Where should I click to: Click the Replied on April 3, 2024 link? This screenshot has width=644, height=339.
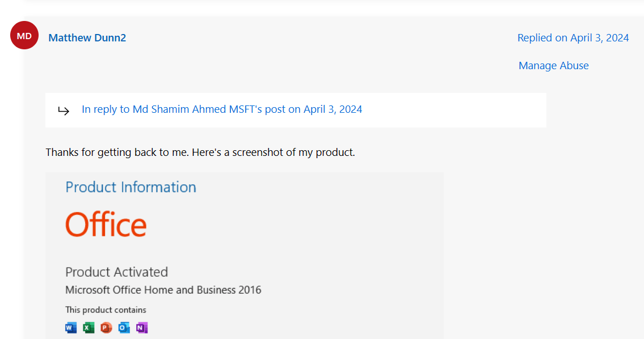tap(573, 38)
